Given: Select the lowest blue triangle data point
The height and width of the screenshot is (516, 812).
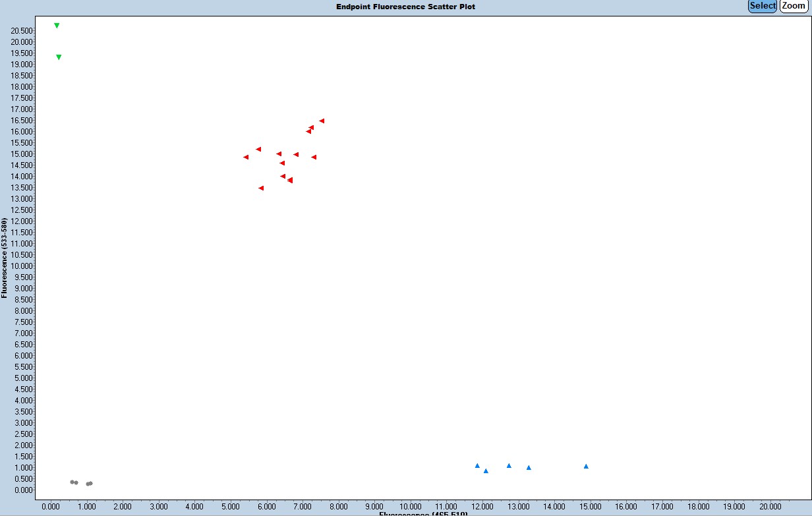Looking at the screenshot, I should [x=486, y=471].
